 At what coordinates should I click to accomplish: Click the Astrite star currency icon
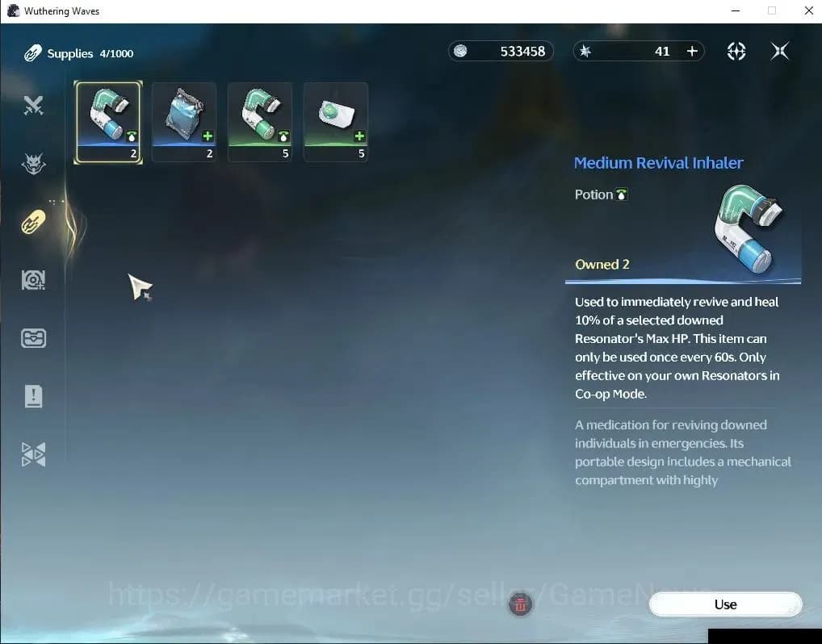click(585, 51)
